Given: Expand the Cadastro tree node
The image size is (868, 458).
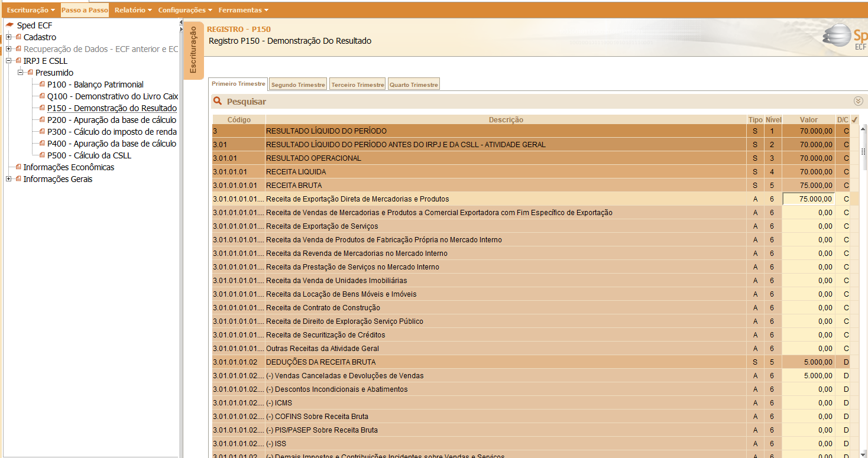Looking at the screenshot, I should (x=9, y=37).
